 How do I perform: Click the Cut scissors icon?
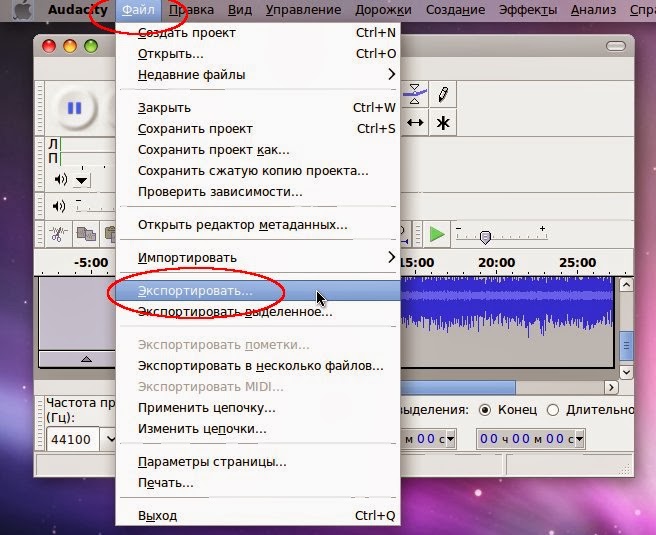pos(58,234)
